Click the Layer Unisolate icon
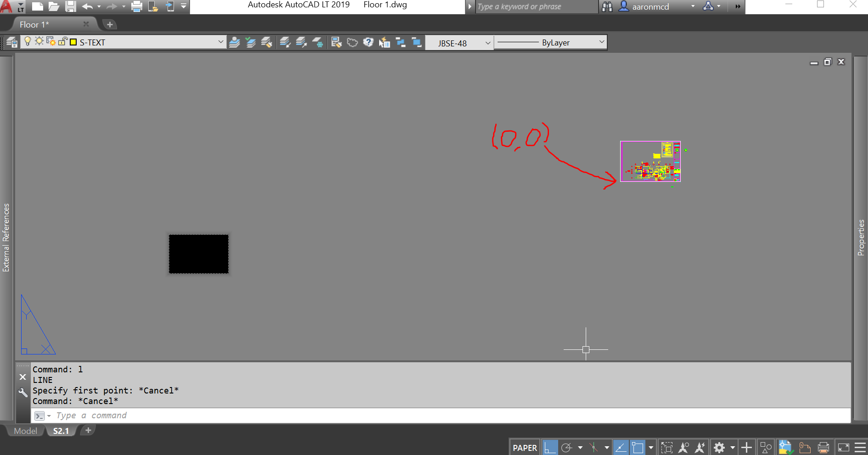 point(301,43)
